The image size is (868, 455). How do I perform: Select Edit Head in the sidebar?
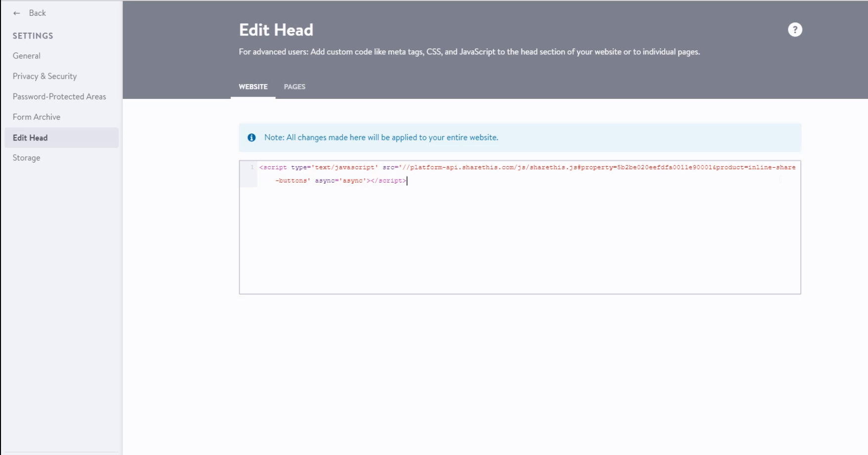[x=30, y=137]
